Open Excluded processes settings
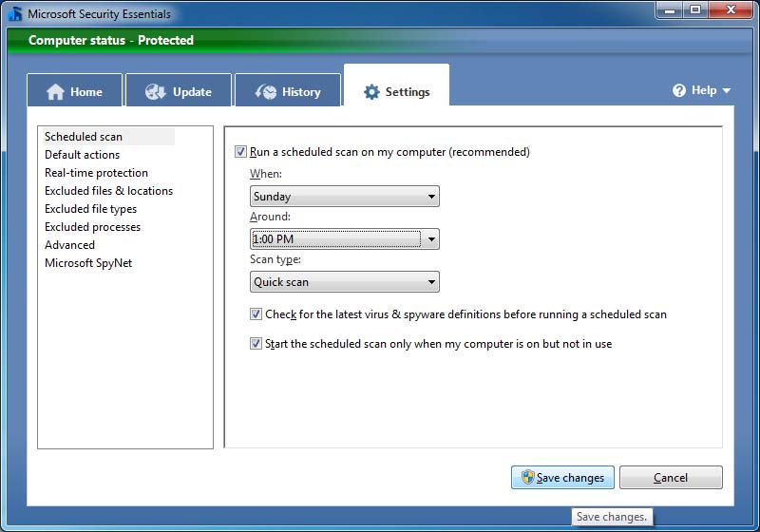Viewport: 760px width, 532px height. [x=92, y=227]
